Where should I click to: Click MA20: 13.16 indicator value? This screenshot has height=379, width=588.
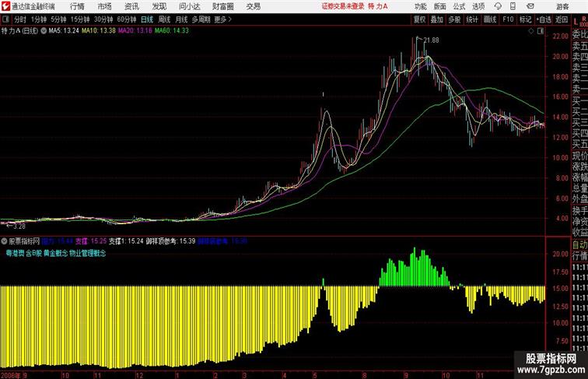(135, 31)
